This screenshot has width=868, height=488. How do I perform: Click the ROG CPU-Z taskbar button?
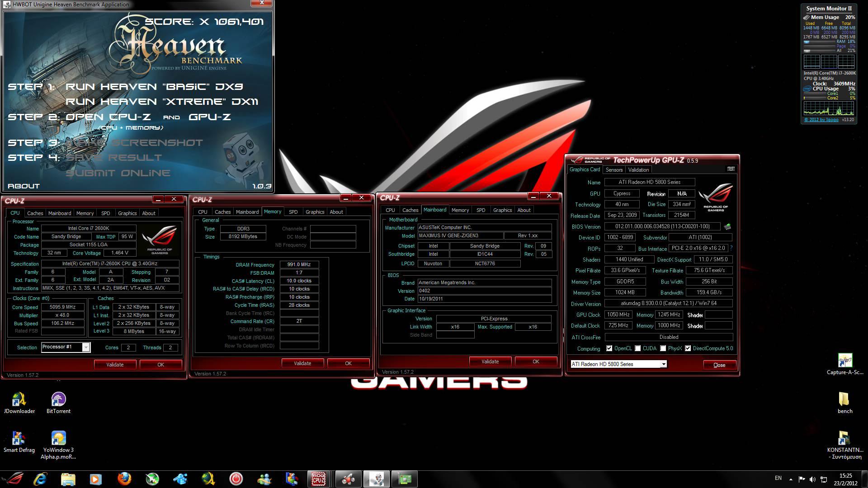pos(319,479)
